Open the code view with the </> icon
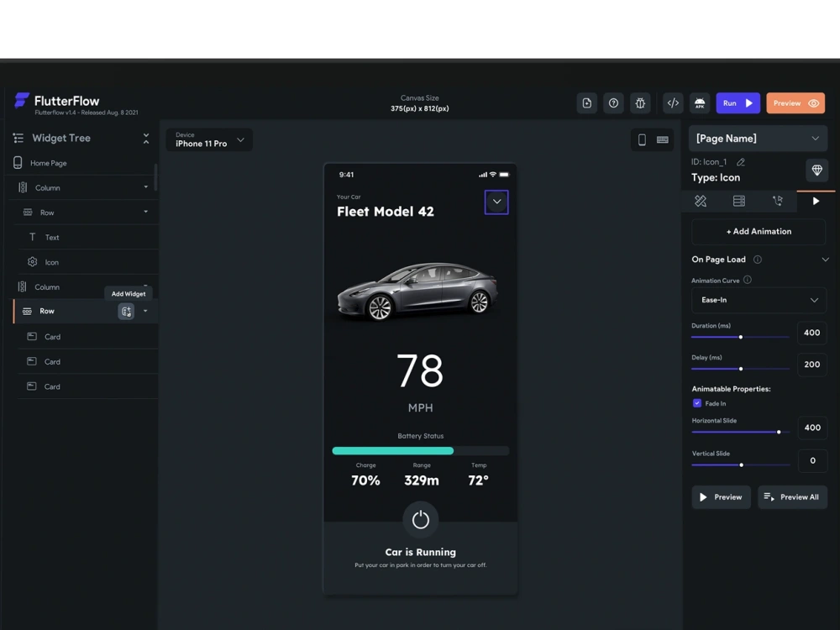 (672, 103)
